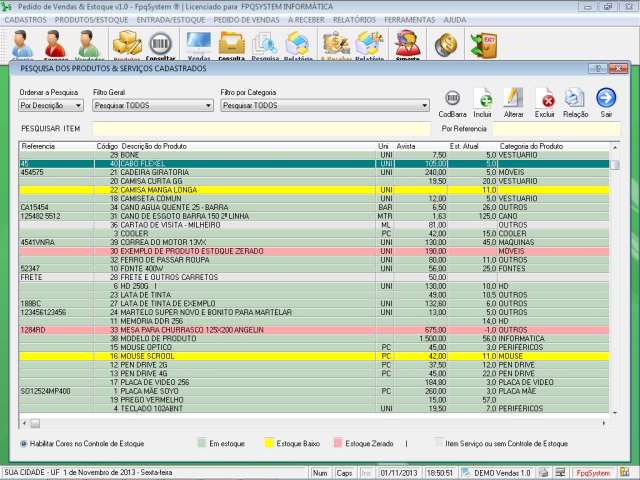Select the row CABO FLEXEL
640x480 pixels.
(314, 164)
